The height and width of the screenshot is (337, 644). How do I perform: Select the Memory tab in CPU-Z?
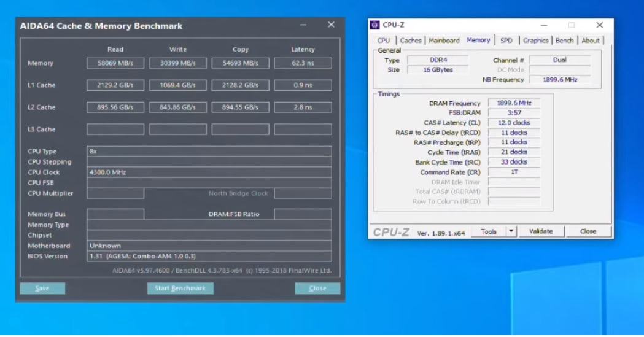point(478,40)
